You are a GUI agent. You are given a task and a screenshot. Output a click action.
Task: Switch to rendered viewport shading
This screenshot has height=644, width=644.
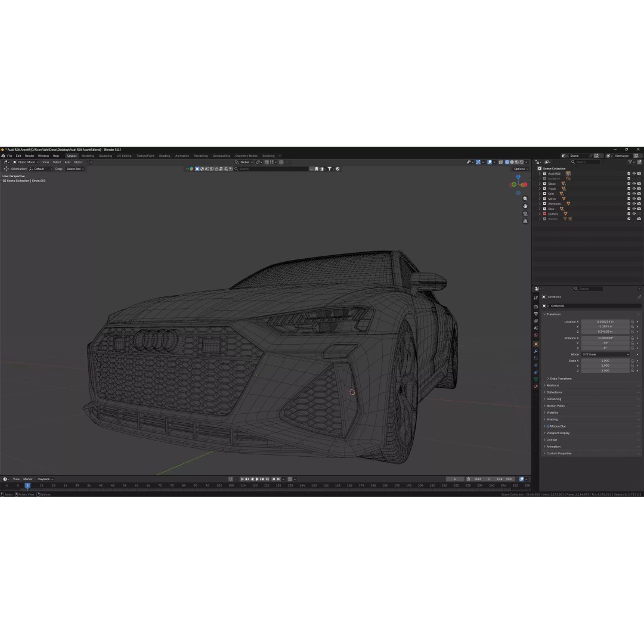(x=522, y=162)
